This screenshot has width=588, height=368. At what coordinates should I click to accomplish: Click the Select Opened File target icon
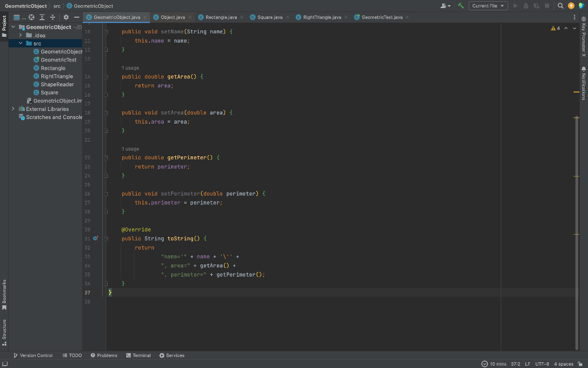(x=32, y=17)
